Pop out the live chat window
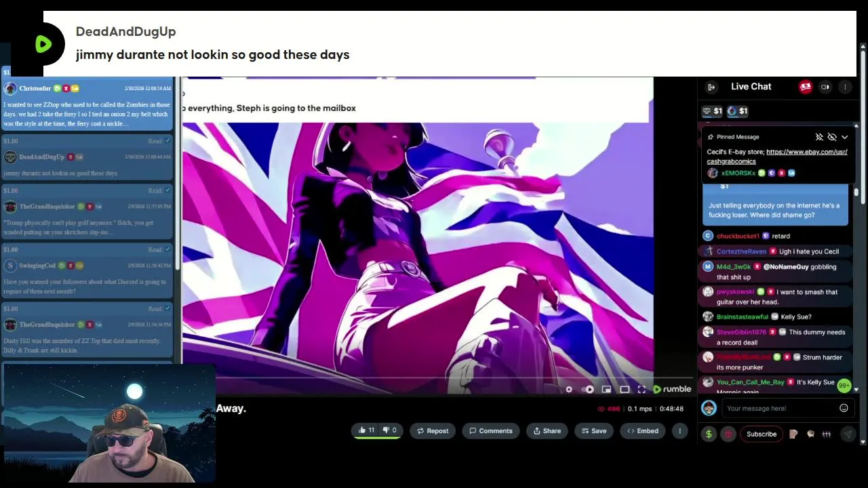 [825, 87]
